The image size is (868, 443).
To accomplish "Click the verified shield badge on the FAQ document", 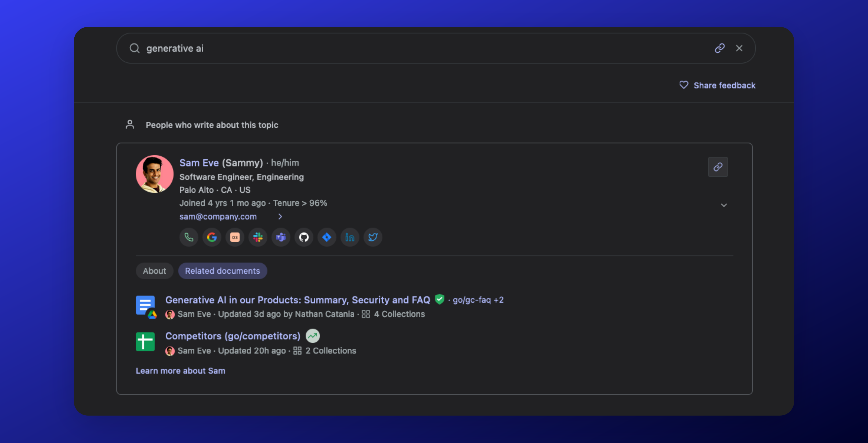I will [x=439, y=299].
